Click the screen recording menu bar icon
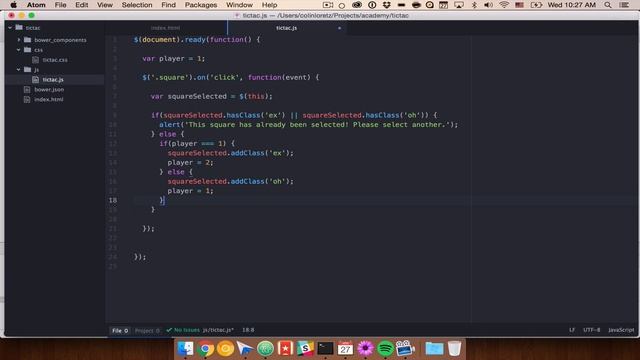This screenshot has width=640, height=360. [328, 5]
